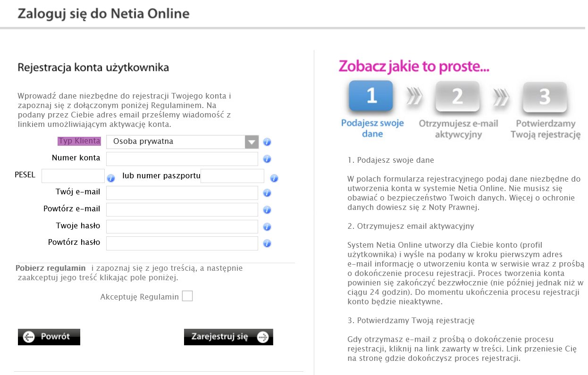Open the Typ Klienta dropdown

pos(182,142)
